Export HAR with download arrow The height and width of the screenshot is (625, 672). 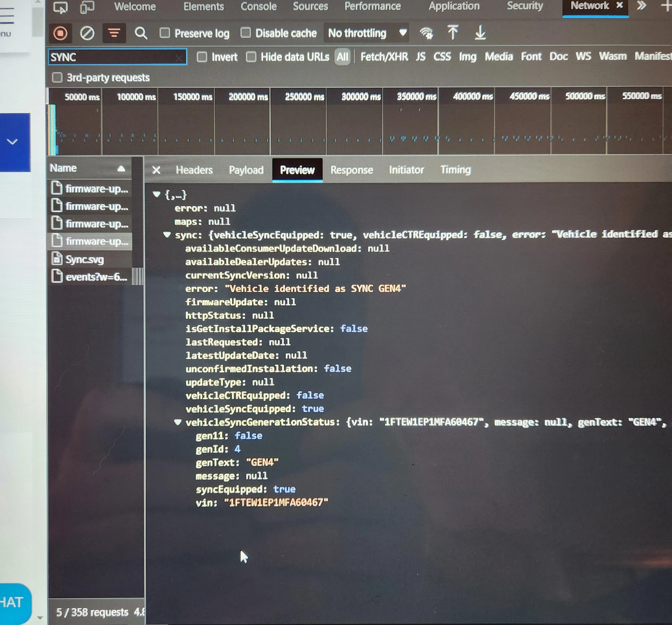pyautogui.click(x=480, y=33)
